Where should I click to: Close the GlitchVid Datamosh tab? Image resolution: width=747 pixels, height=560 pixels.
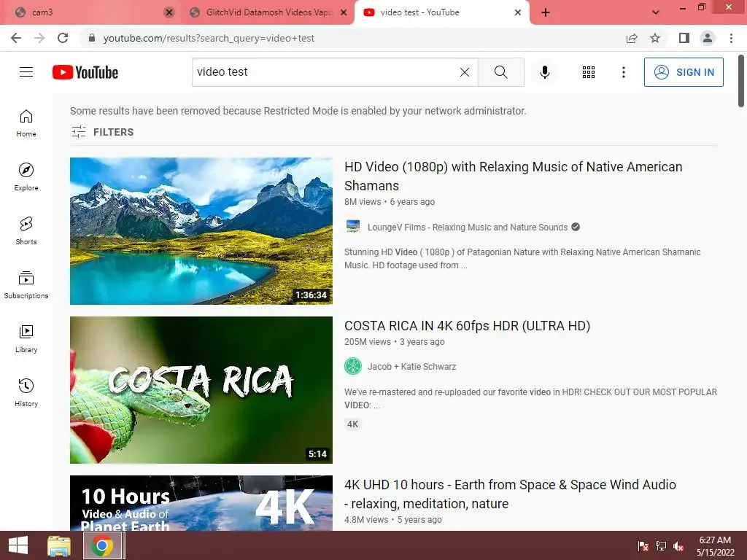344,12
